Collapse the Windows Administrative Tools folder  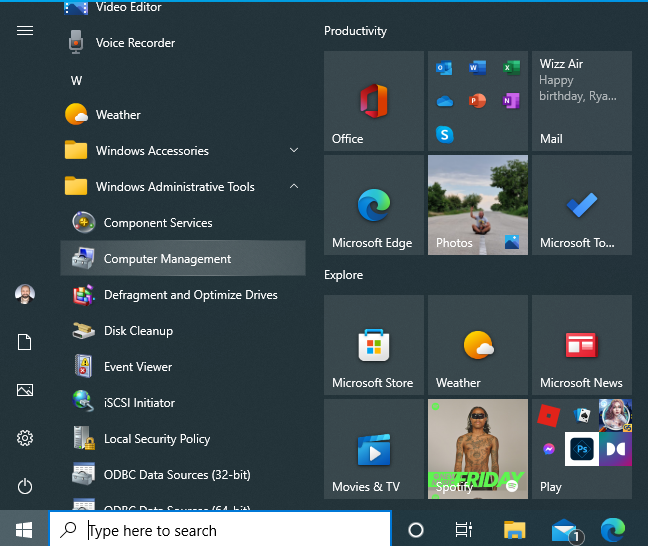click(183, 187)
